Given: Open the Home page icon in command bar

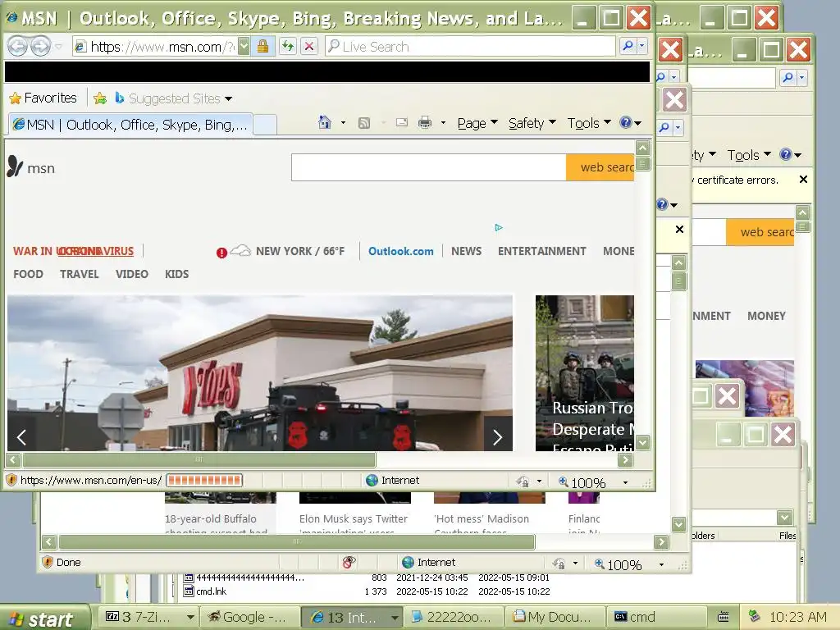Looking at the screenshot, I should coord(325,123).
